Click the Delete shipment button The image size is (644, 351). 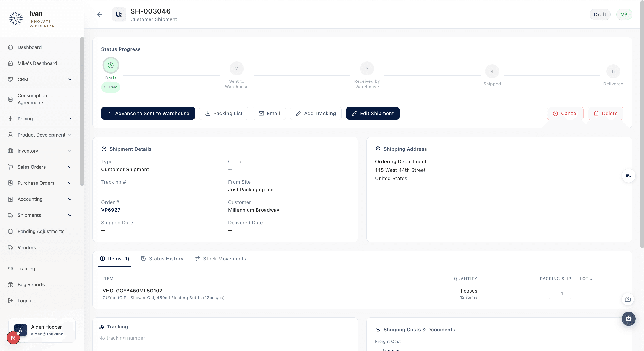(x=605, y=113)
